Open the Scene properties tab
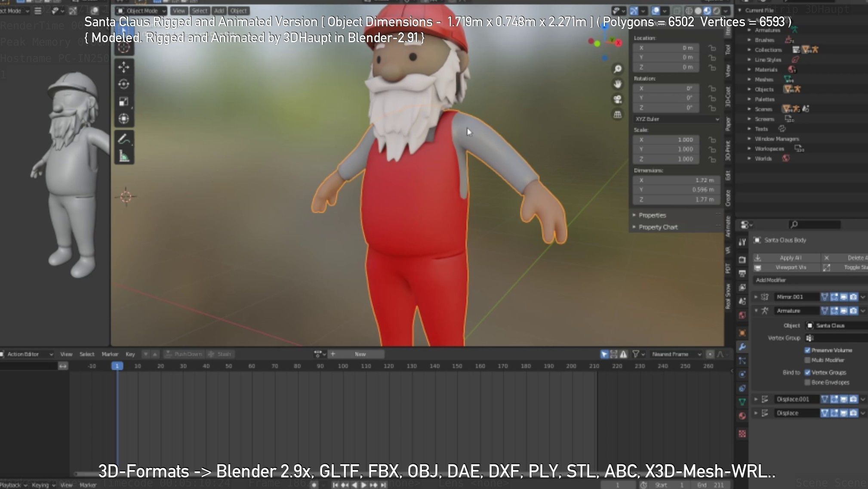 coord(742,301)
